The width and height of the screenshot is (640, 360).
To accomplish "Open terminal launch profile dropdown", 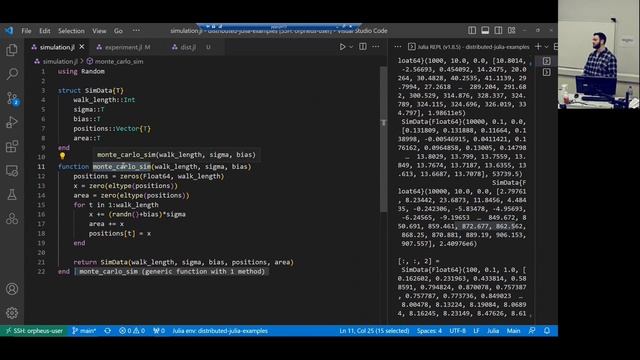I will 547,47.
